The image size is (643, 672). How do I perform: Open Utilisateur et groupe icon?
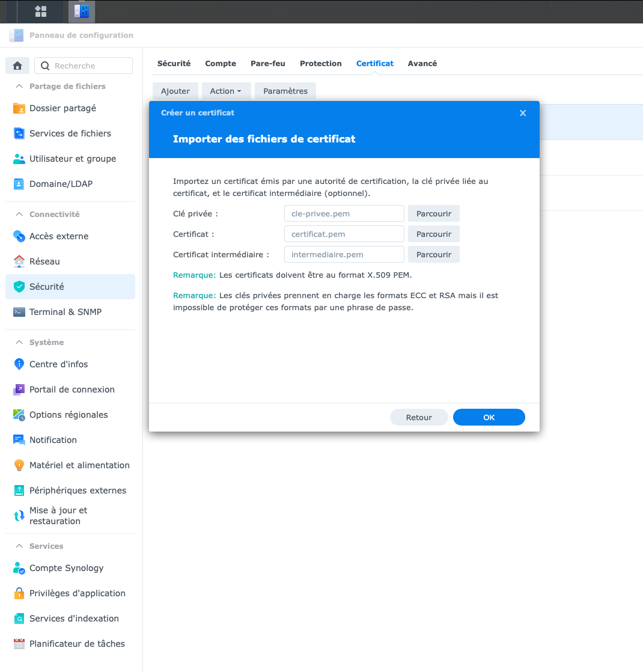[19, 159]
